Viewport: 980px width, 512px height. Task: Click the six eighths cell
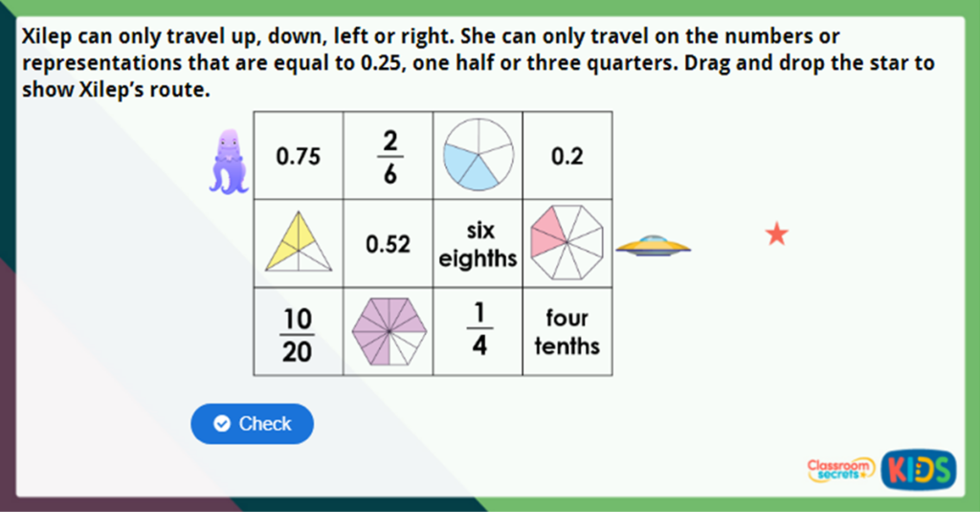point(479,244)
